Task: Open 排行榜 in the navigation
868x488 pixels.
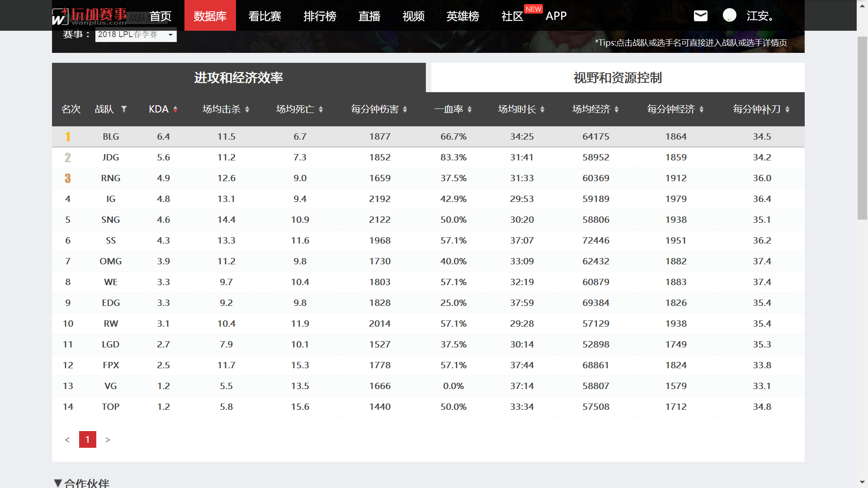Action: pos(320,16)
